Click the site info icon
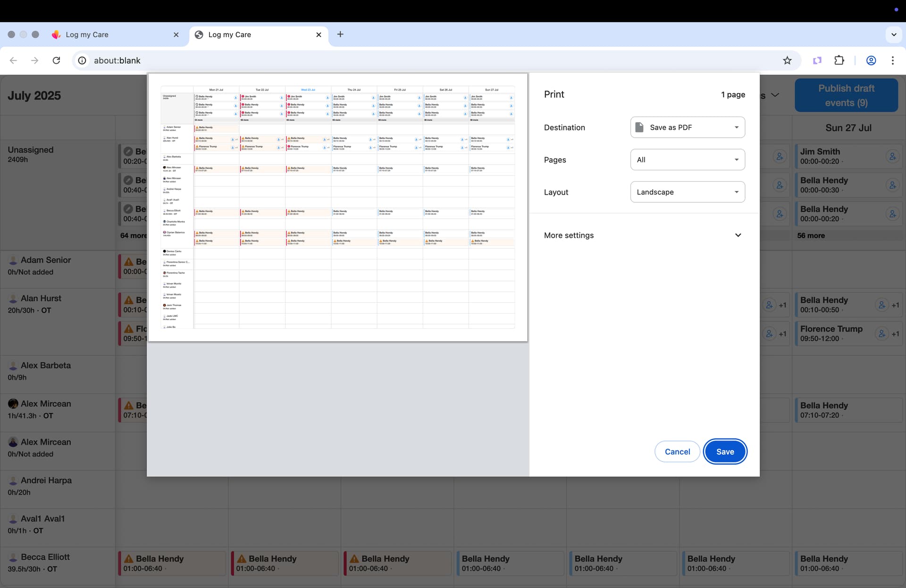 coord(82,60)
